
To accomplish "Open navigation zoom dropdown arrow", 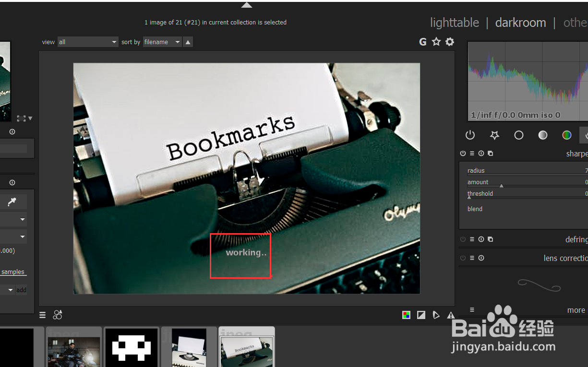I will [x=30, y=118].
